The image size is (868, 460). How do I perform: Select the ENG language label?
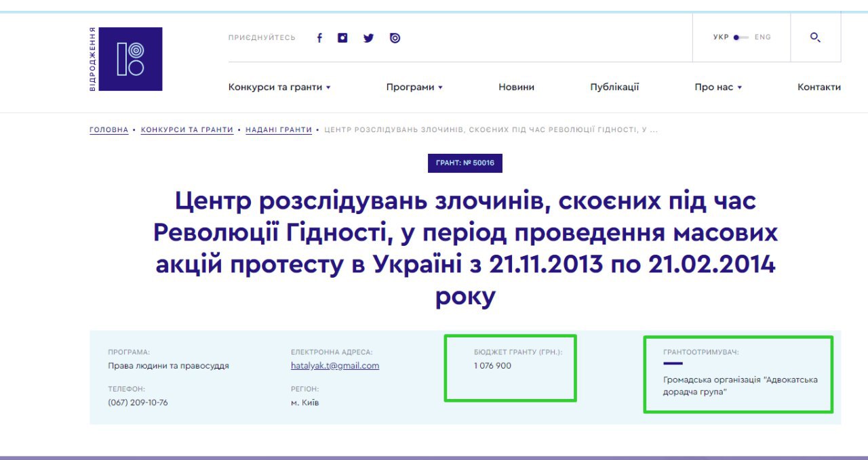[x=763, y=37]
